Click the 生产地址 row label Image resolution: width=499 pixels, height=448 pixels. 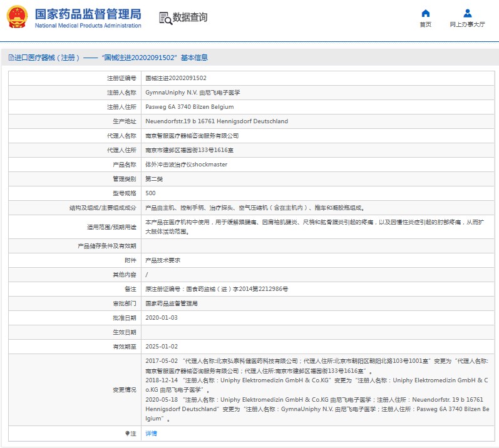[x=125, y=121]
